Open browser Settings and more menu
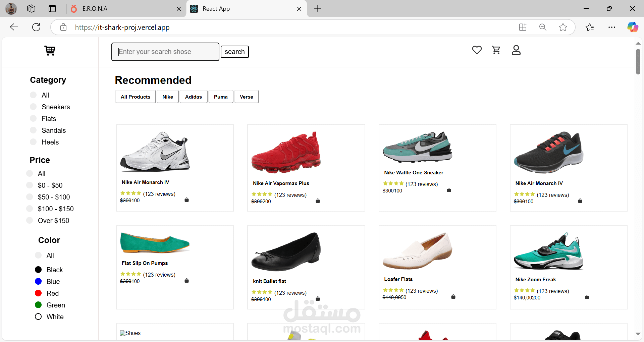The width and height of the screenshot is (644, 342). [612, 27]
